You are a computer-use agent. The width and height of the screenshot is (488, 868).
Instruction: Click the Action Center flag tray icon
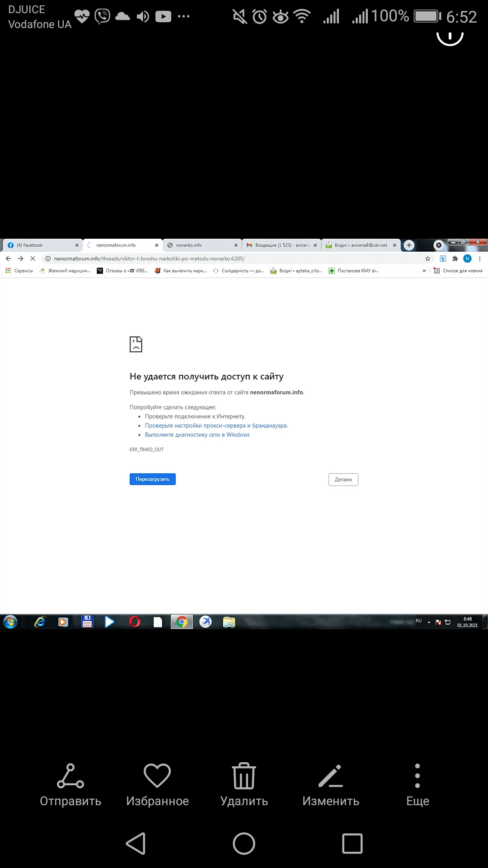click(438, 622)
